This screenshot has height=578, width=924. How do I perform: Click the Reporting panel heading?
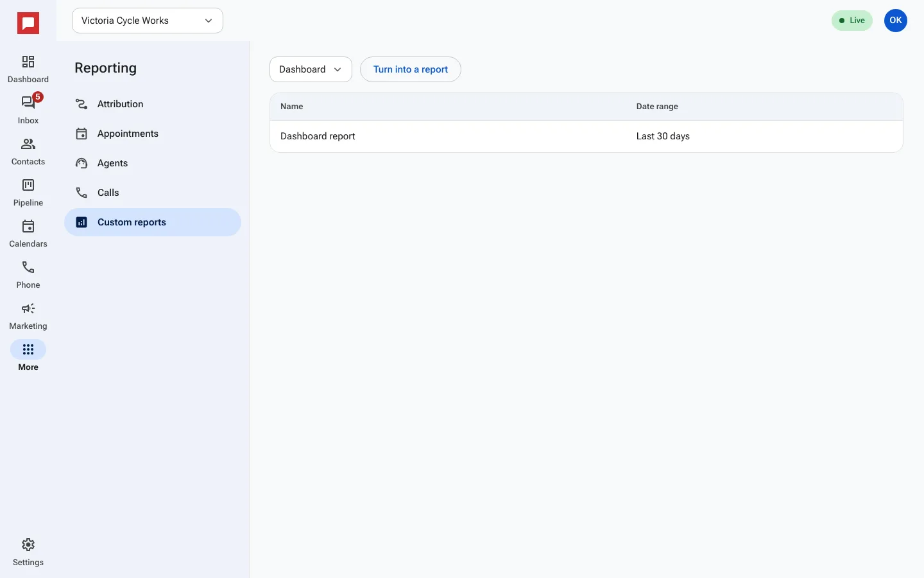tap(106, 68)
